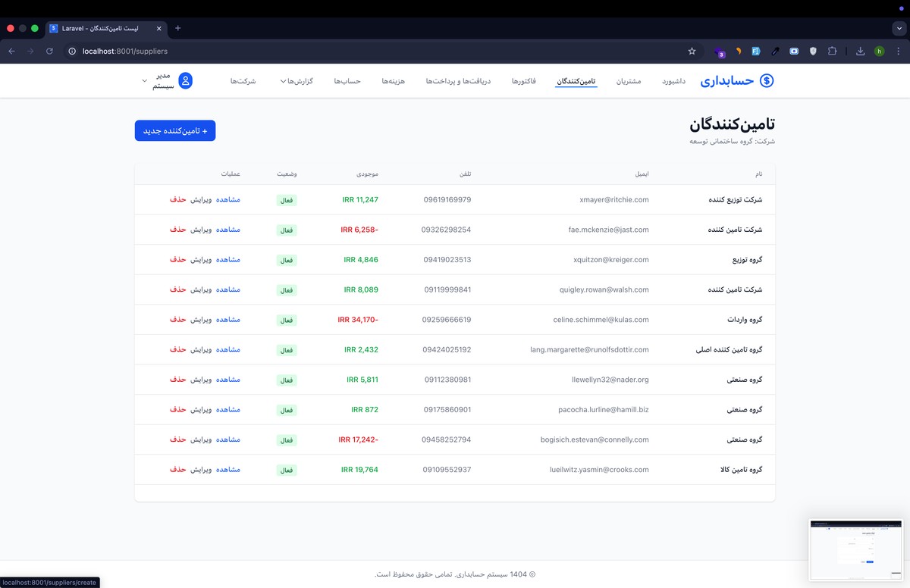910x588 pixels.
Task: Toggle فعال badge for گروه تامین کننده اصلی
Action: pyautogui.click(x=286, y=350)
